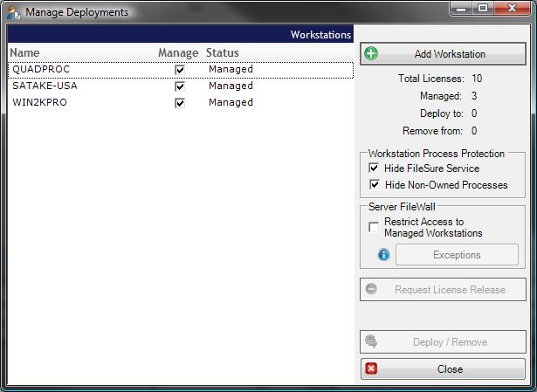537x392 pixels.
Task: Close window with title bar X button
Action: point(512,8)
